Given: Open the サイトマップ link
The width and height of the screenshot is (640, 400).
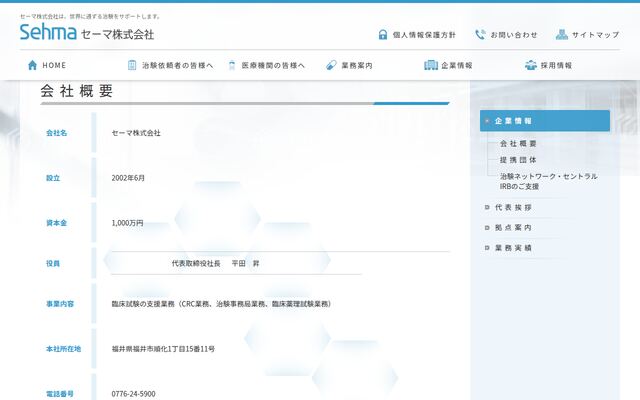Looking at the screenshot, I should click(x=596, y=35).
